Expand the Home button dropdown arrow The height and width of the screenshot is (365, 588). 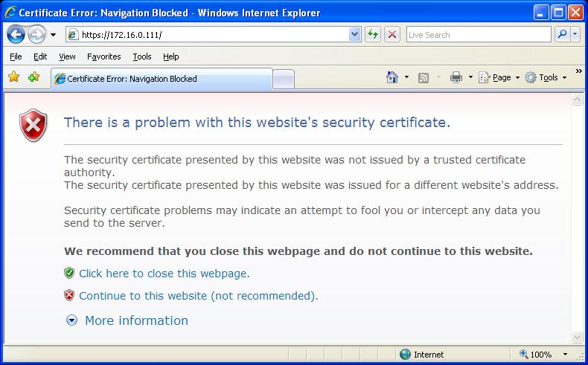click(406, 77)
